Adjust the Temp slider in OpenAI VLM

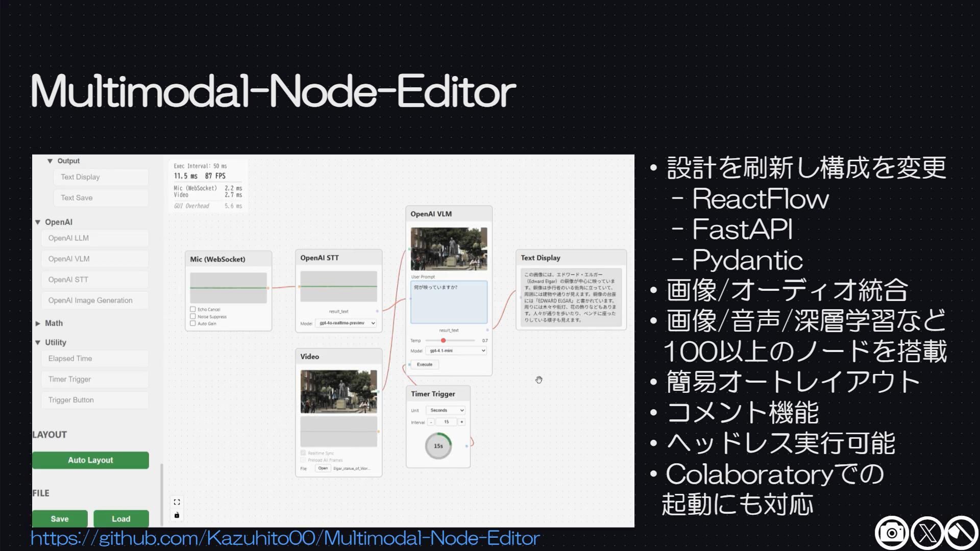[443, 340]
